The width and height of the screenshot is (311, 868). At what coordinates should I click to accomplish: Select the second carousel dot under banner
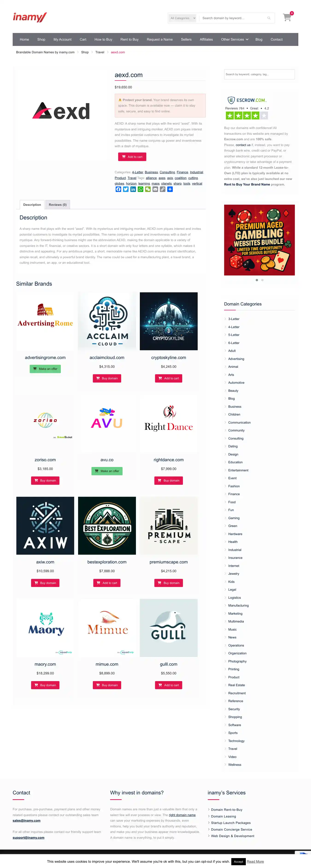(x=263, y=280)
